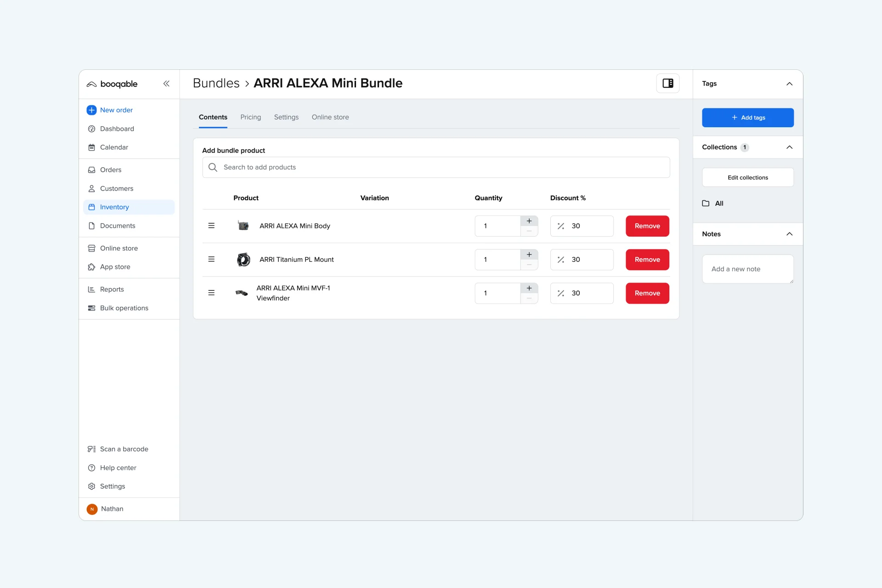Viewport: 882px width, 588px height.
Task: Remove MVF-1 Viewfinder from bundle
Action: (x=647, y=293)
